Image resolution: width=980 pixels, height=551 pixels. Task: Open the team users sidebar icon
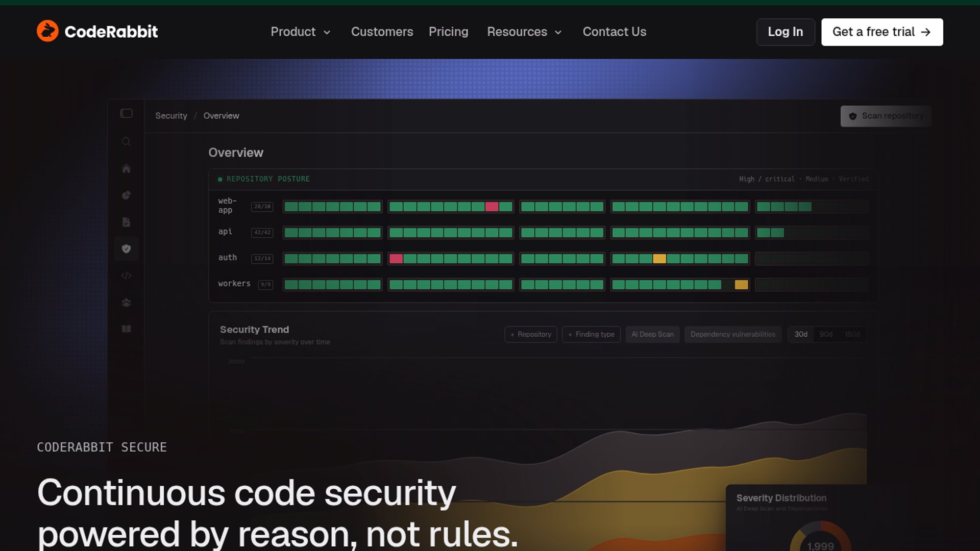click(126, 303)
